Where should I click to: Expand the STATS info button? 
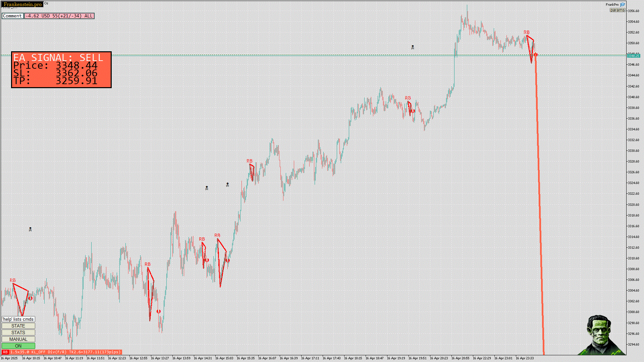(18, 333)
